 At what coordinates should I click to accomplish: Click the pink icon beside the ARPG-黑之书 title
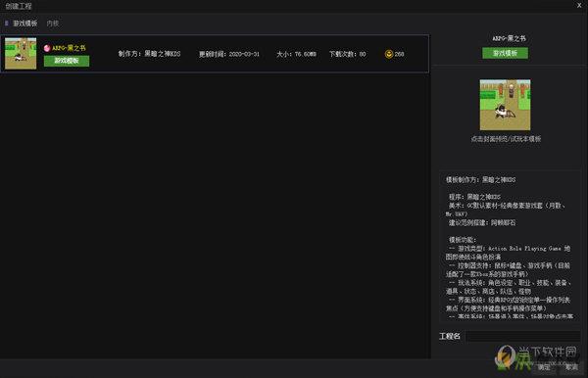[x=47, y=48]
